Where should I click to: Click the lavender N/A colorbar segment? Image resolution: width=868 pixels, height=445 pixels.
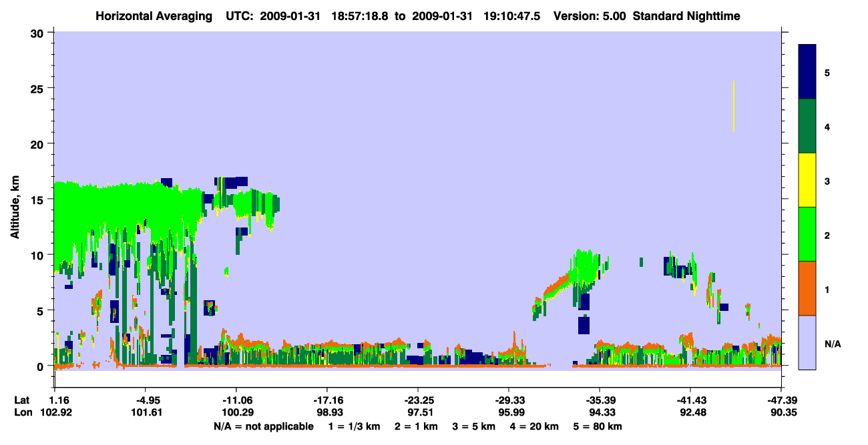point(807,342)
